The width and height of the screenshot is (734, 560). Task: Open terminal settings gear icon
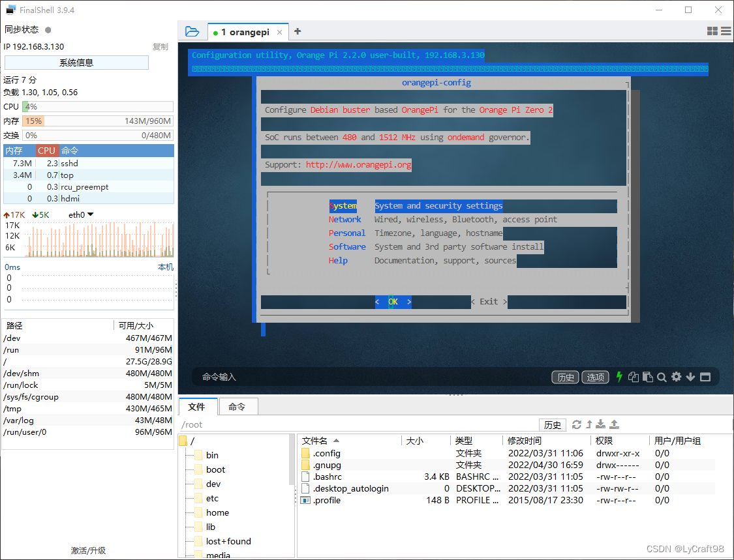click(x=677, y=377)
